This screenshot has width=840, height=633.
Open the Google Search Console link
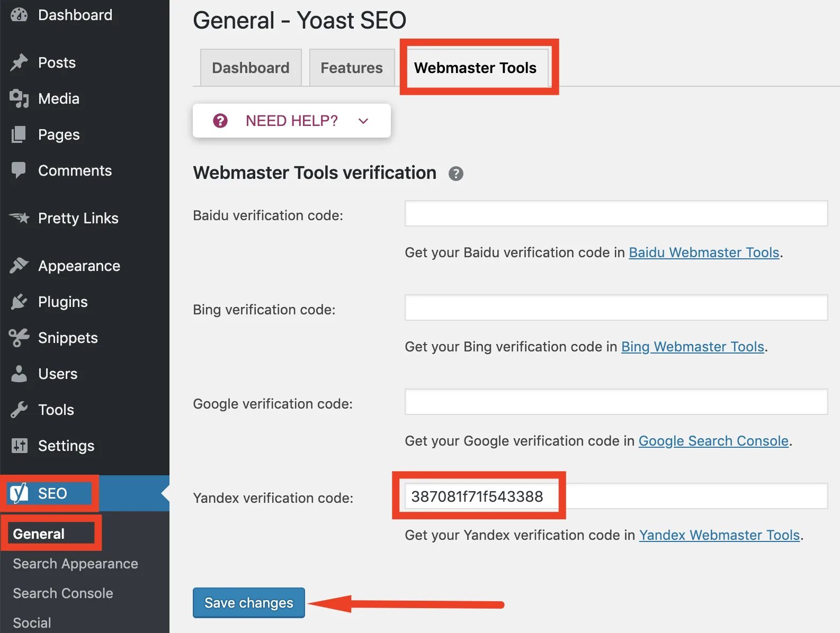pos(713,441)
